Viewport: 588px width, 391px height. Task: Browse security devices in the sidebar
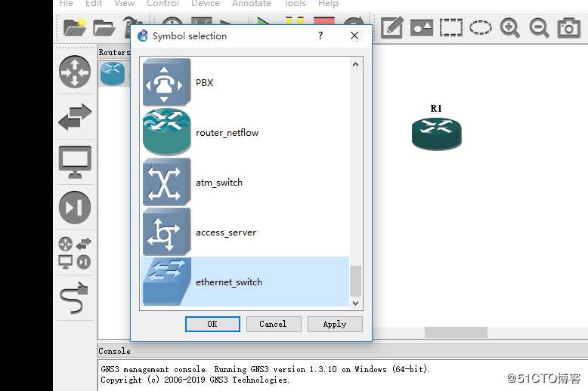75,208
